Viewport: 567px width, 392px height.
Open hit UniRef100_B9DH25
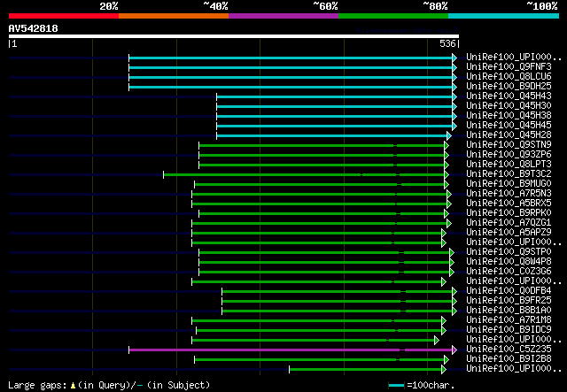point(509,87)
